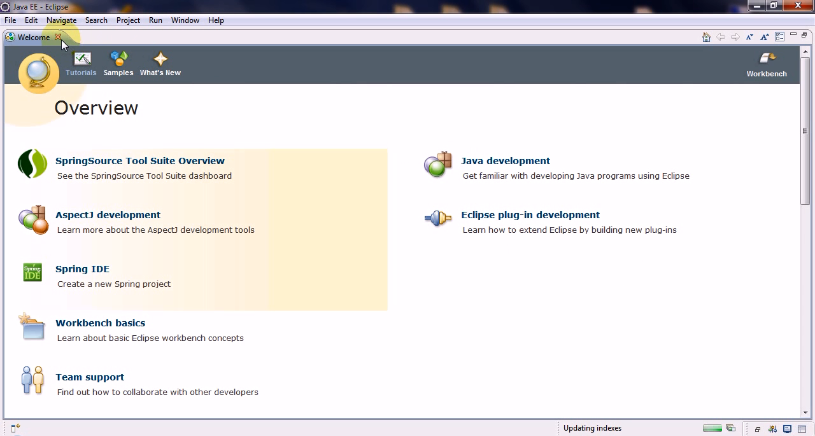Screen dimensions: 815x436
Task: Restore the Welcome view pane
Action: [x=804, y=35]
